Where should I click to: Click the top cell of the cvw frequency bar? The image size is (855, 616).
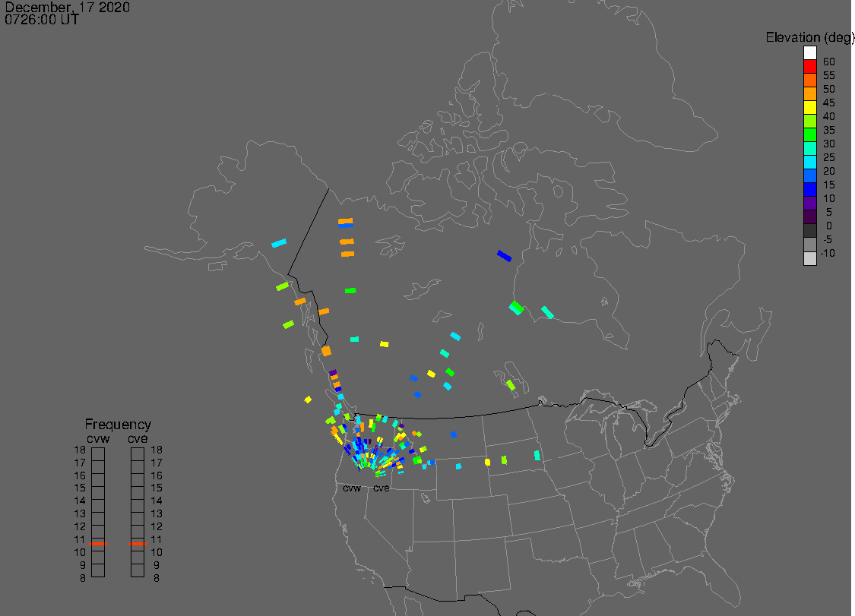pyautogui.click(x=98, y=454)
